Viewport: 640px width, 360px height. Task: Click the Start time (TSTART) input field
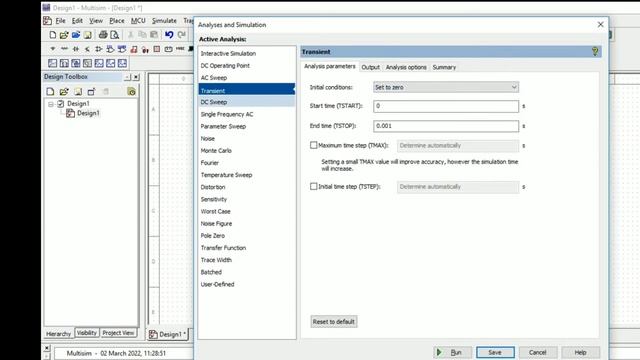(446, 106)
